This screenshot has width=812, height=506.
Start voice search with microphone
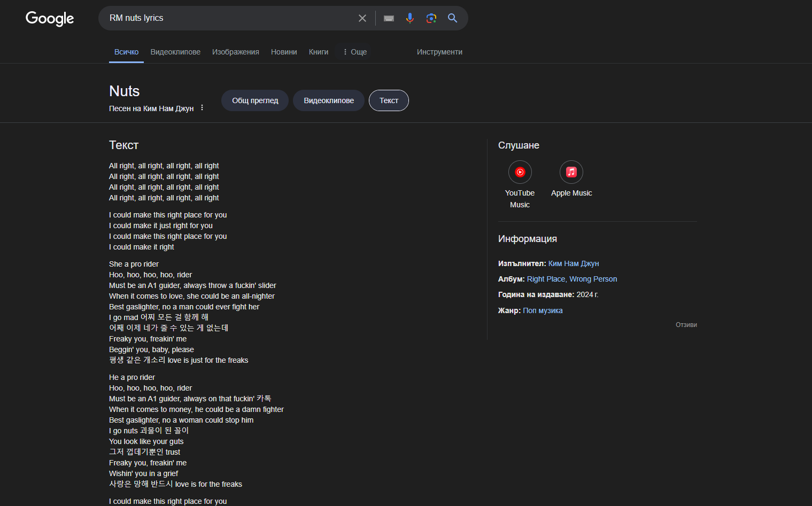(409, 18)
